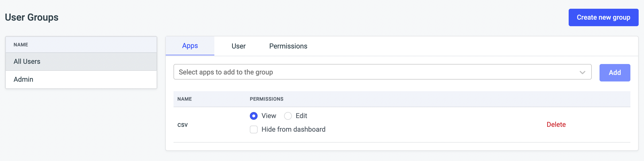Expand the select apps dropdown chevron
The width and height of the screenshot is (644, 161).
tap(582, 72)
